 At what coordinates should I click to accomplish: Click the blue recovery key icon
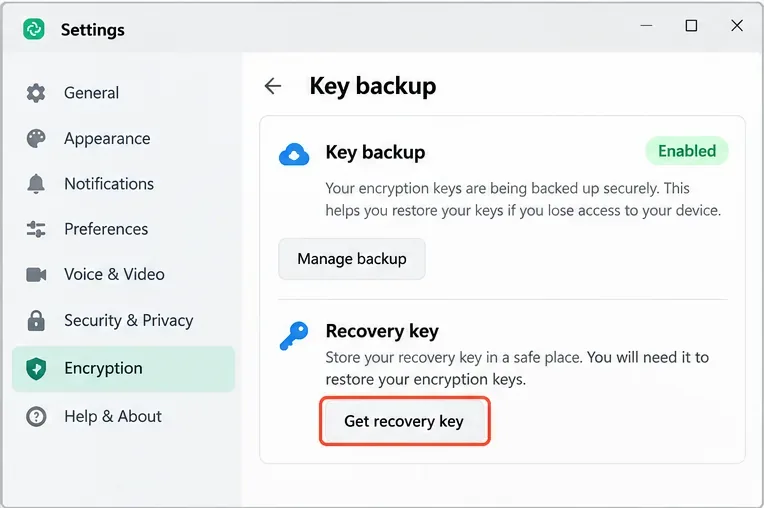pos(294,336)
